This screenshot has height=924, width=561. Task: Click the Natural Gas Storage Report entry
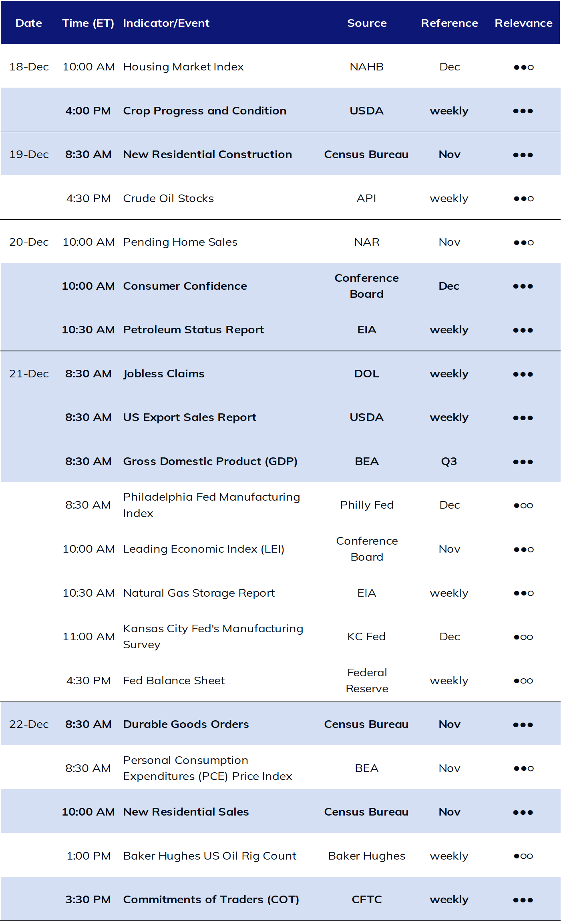point(199,593)
